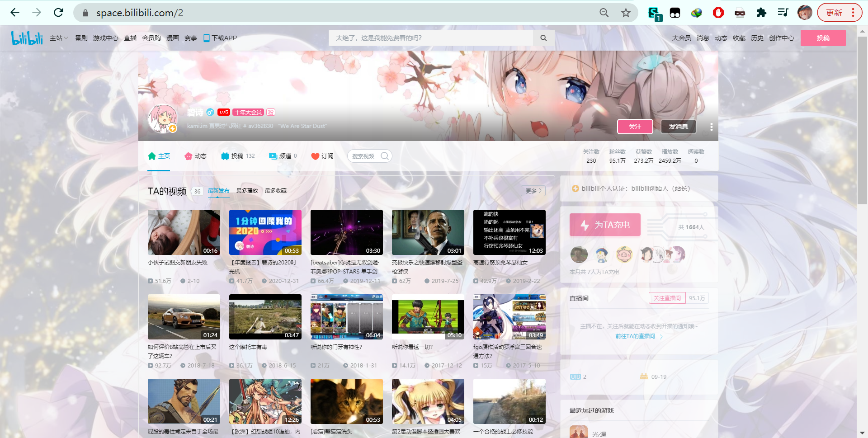Click the Chrome profile avatar

point(805,13)
